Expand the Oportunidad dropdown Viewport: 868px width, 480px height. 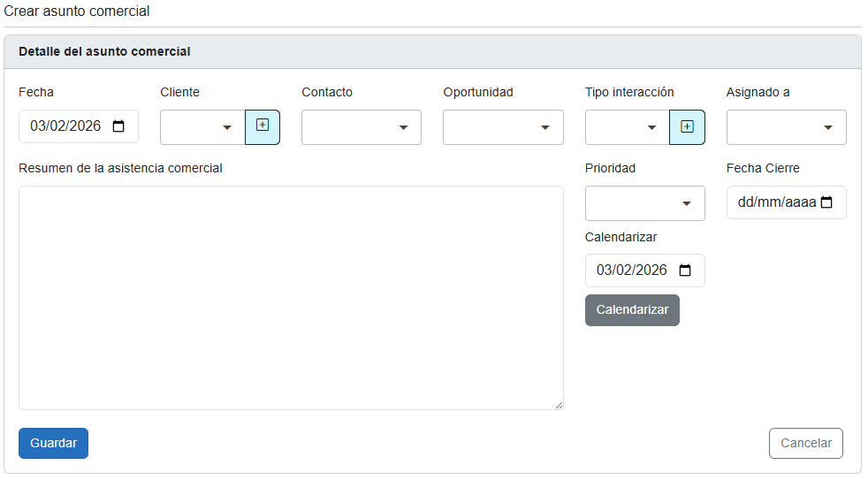tap(503, 127)
